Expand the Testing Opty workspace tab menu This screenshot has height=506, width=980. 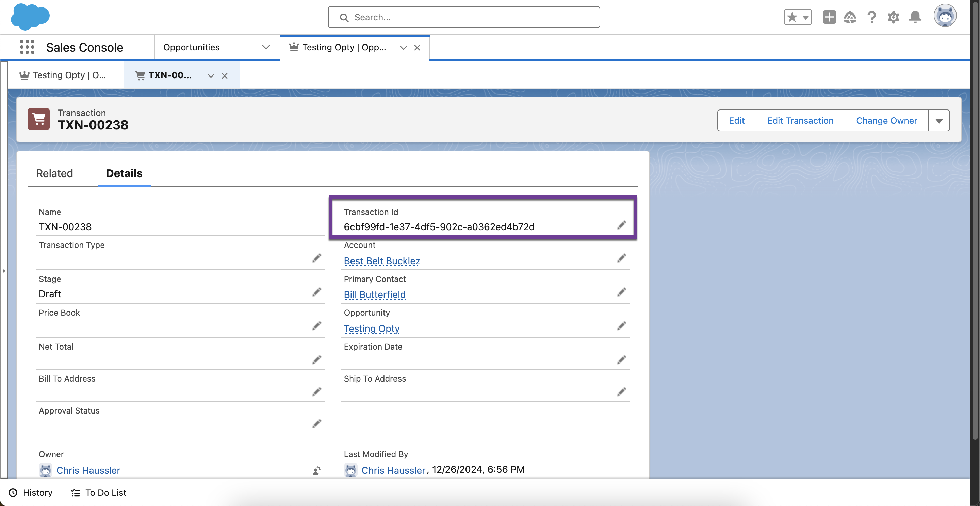point(403,48)
